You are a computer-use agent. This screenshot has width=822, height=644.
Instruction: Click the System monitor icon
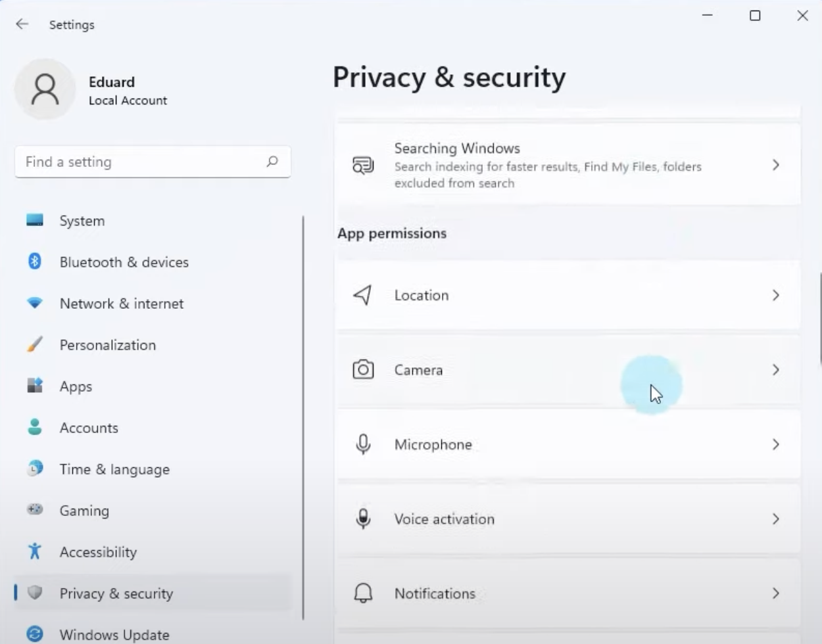tap(35, 220)
